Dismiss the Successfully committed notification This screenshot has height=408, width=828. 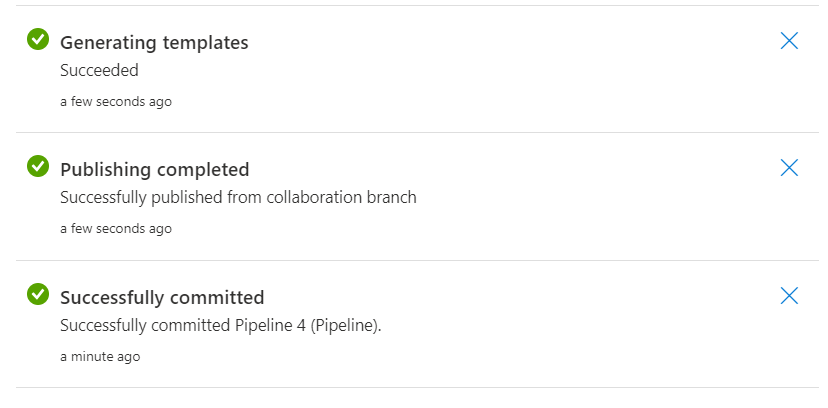point(789,296)
